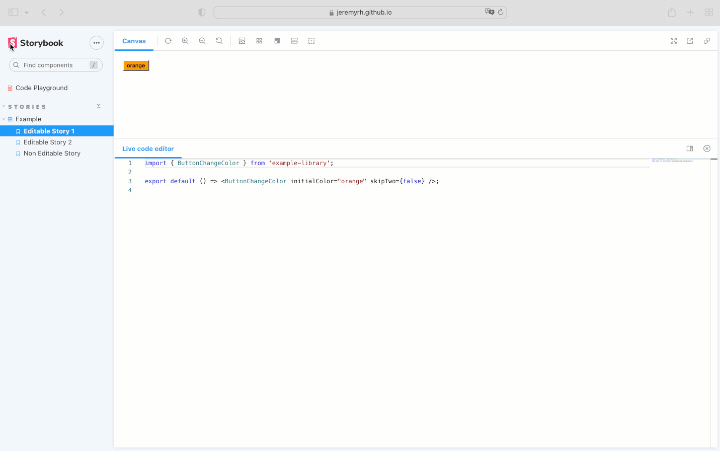This screenshot has height=451, width=720.
Task: Reset the canvas zoom
Action: [x=219, y=41]
